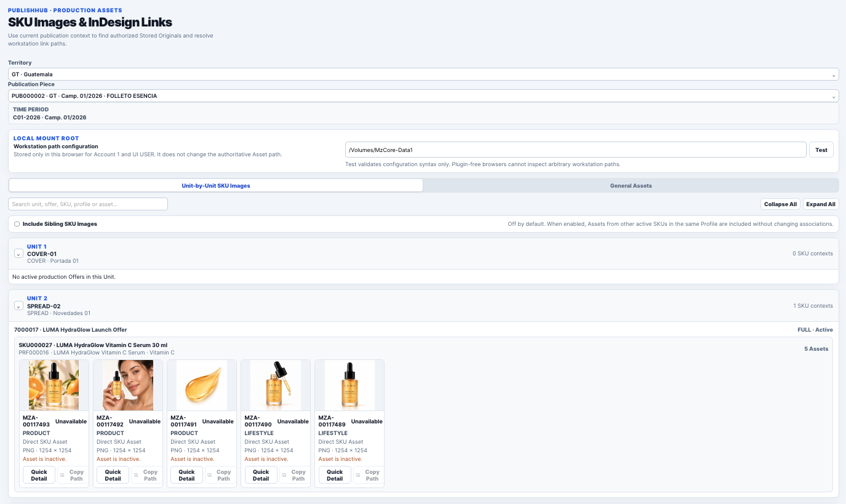Open Quick Detail for MZA-00117489
The height and width of the screenshot is (504, 846).
[335, 475]
